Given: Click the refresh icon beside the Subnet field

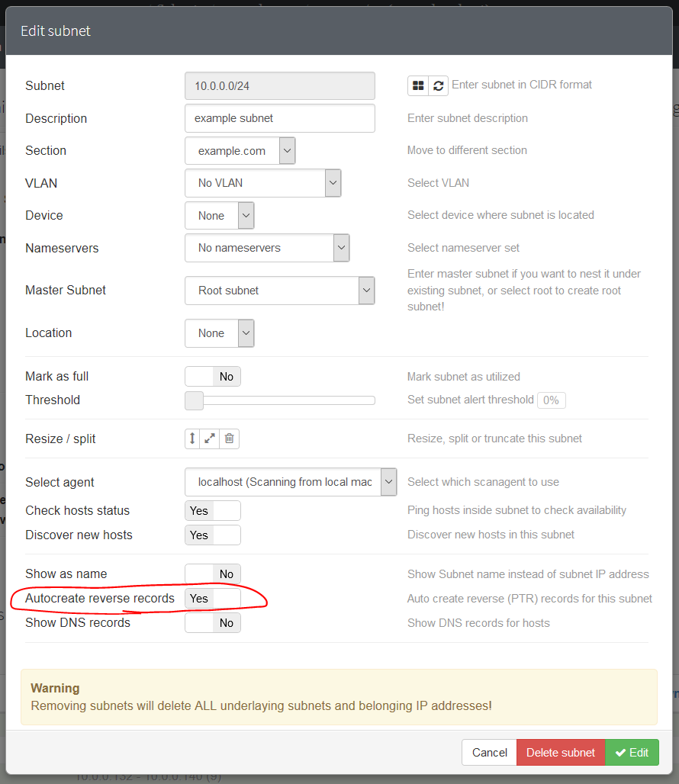Looking at the screenshot, I should pos(438,85).
